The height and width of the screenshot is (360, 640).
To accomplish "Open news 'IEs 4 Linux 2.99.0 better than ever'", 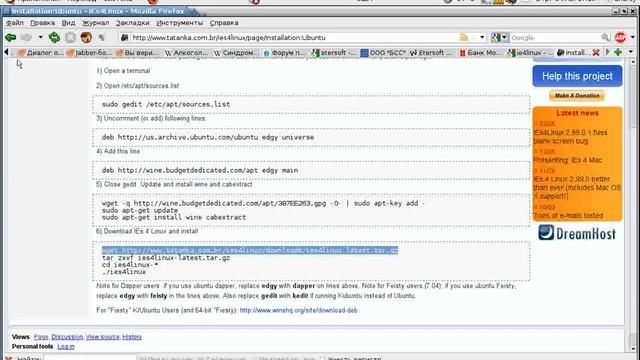I will click(x=577, y=187).
